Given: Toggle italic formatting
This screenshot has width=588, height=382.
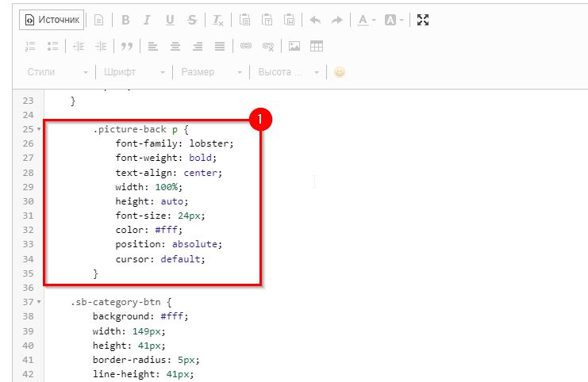Looking at the screenshot, I should tap(148, 20).
